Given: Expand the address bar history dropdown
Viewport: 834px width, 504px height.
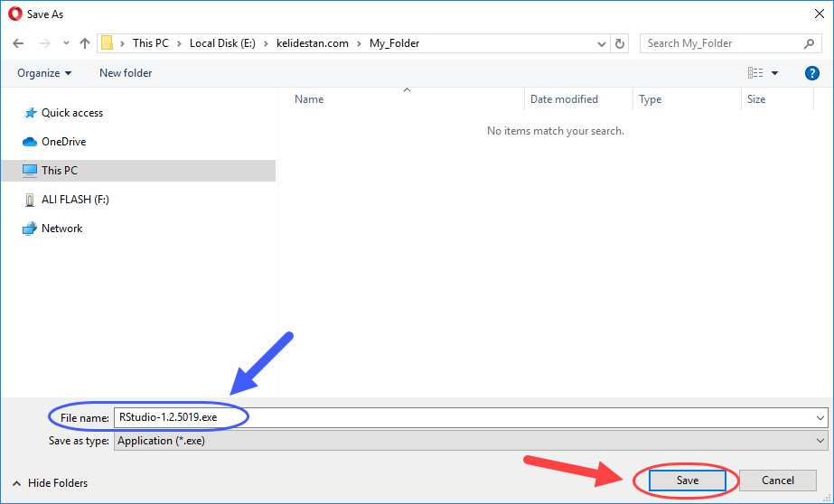Looking at the screenshot, I should [602, 43].
